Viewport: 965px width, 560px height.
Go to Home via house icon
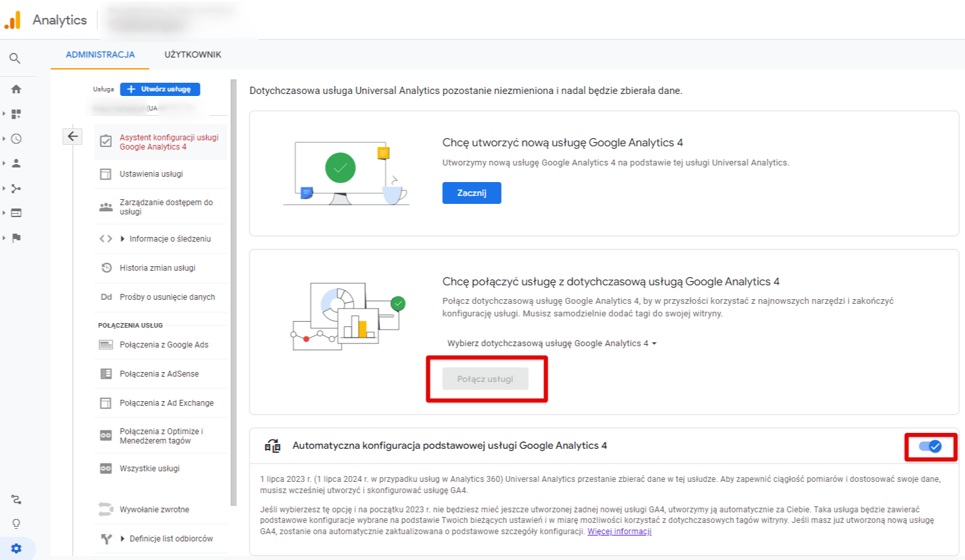pyautogui.click(x=16, y=89)
